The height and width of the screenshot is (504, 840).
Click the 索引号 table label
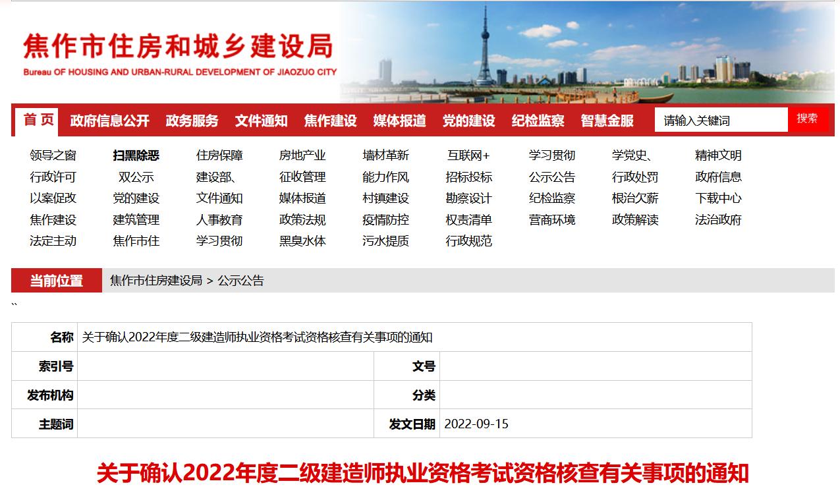56,366
